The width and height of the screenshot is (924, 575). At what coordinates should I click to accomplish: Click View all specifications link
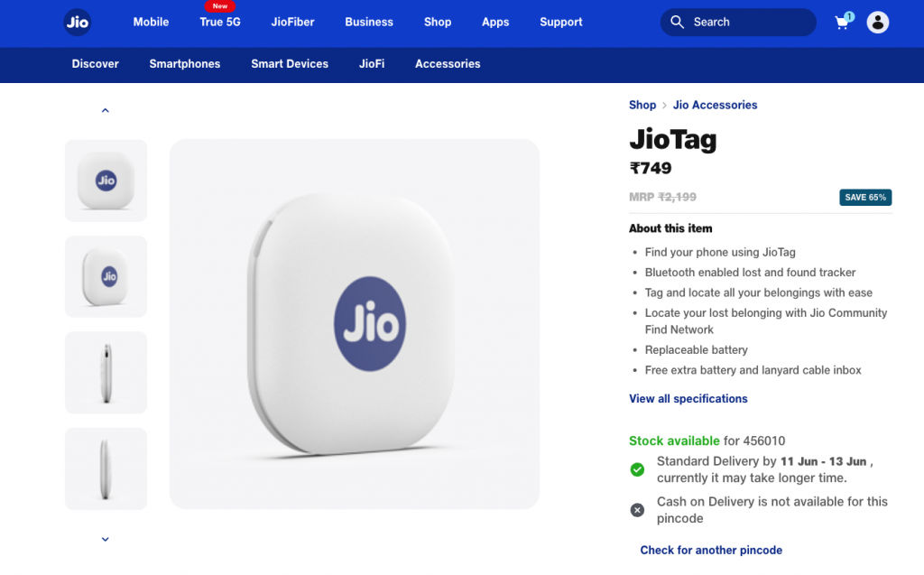point(688,399)
